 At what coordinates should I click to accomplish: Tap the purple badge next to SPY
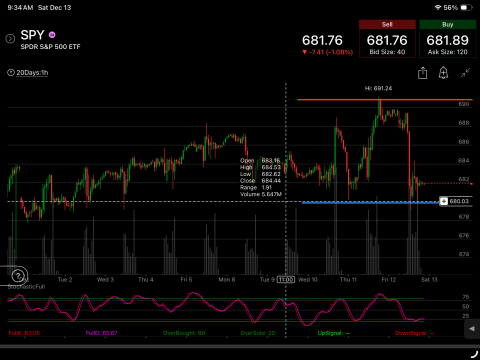52,35
